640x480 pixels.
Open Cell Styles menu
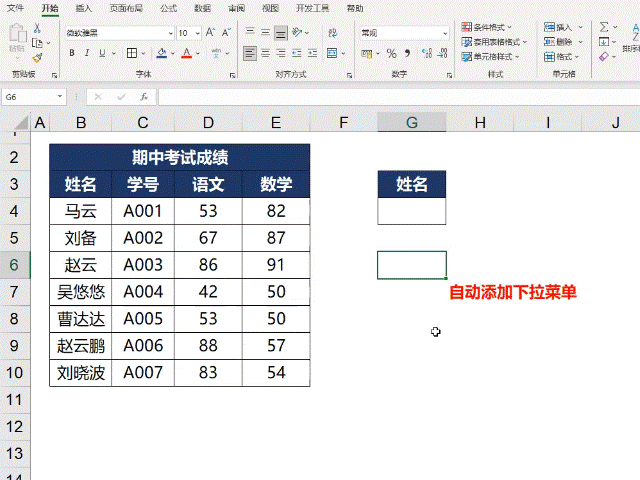pyautogui.click(x=490, y=57)
